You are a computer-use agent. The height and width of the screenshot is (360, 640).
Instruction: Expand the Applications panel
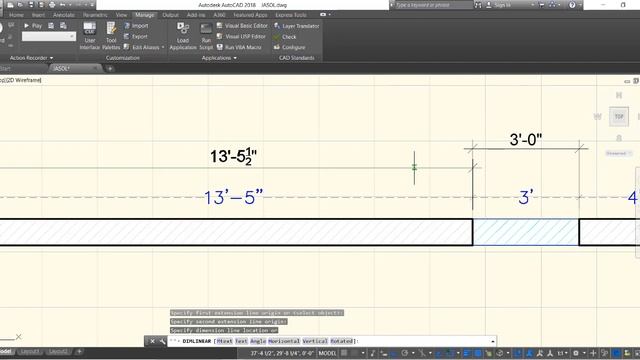219,58
